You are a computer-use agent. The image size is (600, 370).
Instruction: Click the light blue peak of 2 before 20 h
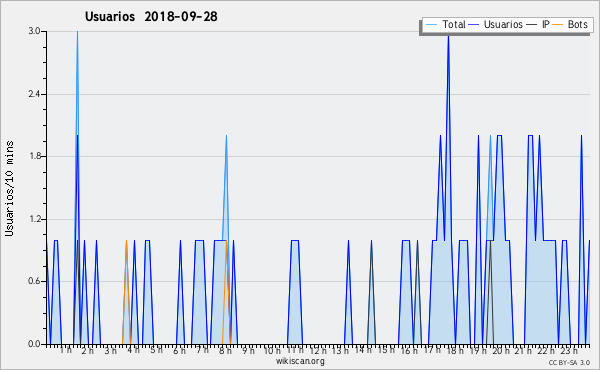click(490, 137)
